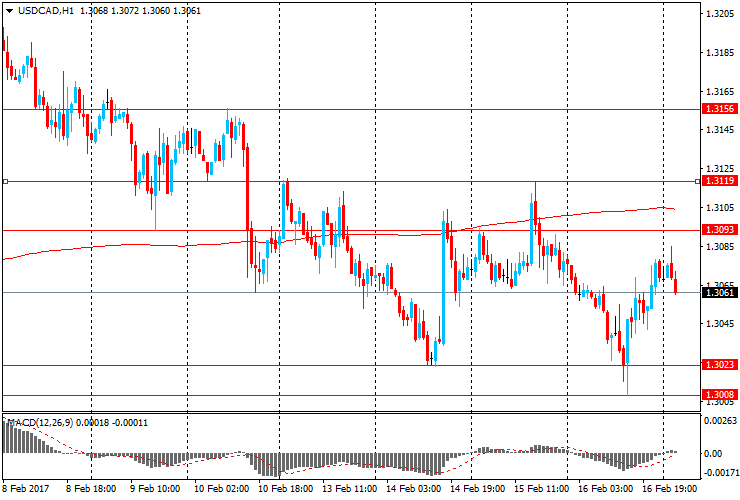Viewport: 740px width, 500px height.
Task: Select the right handle of the 1.3119 line
Action: (697, 181)
